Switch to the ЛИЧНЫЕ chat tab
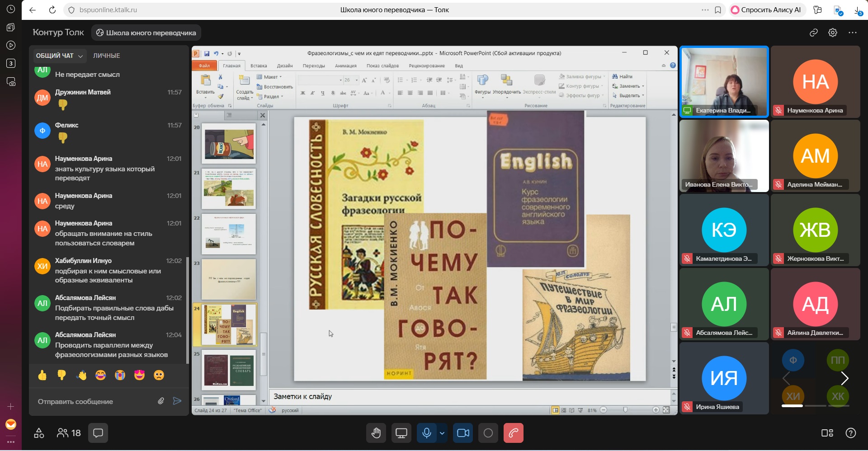868x451 pixels. point(106,56)
